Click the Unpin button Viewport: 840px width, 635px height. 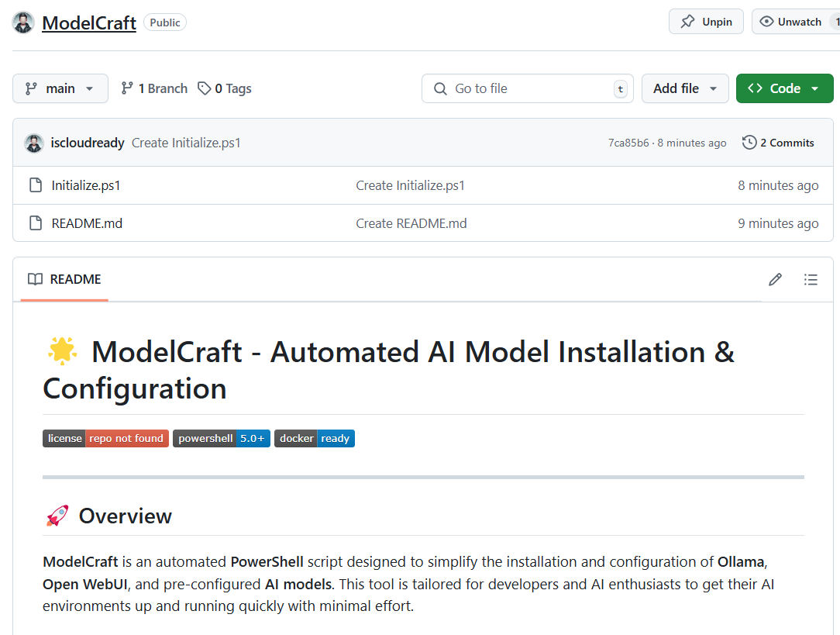[706, 22]
